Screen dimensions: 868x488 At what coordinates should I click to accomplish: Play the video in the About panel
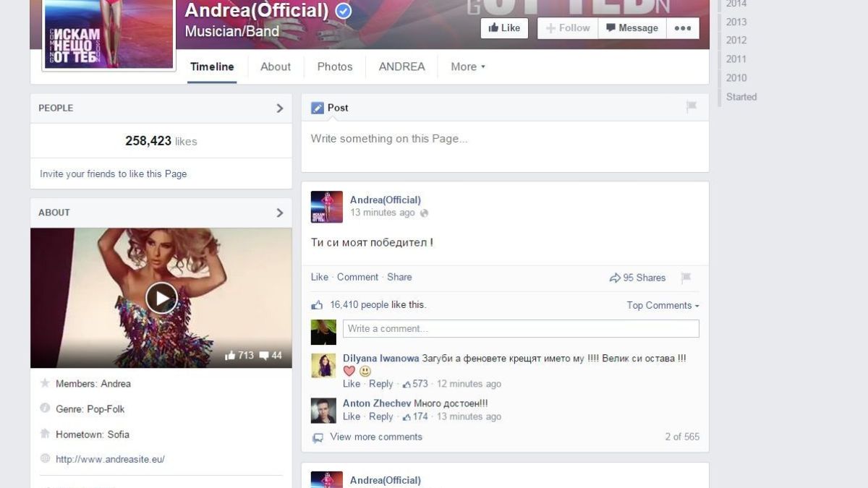click(x=161, y=298)
